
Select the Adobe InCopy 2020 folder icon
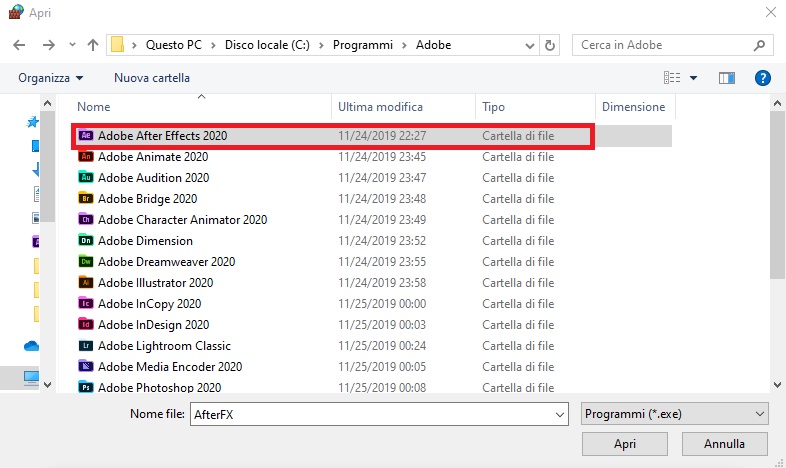pos(86,304)
